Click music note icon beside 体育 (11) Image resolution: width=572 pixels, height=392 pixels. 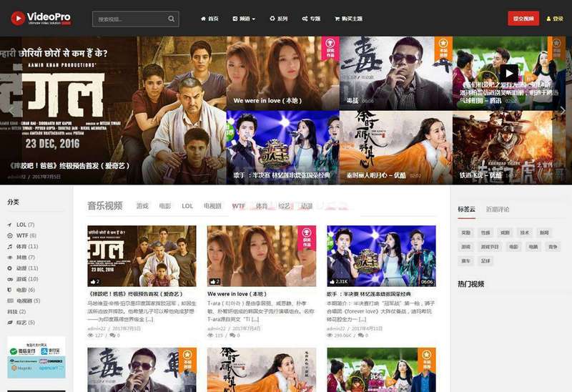coord(10,247)
